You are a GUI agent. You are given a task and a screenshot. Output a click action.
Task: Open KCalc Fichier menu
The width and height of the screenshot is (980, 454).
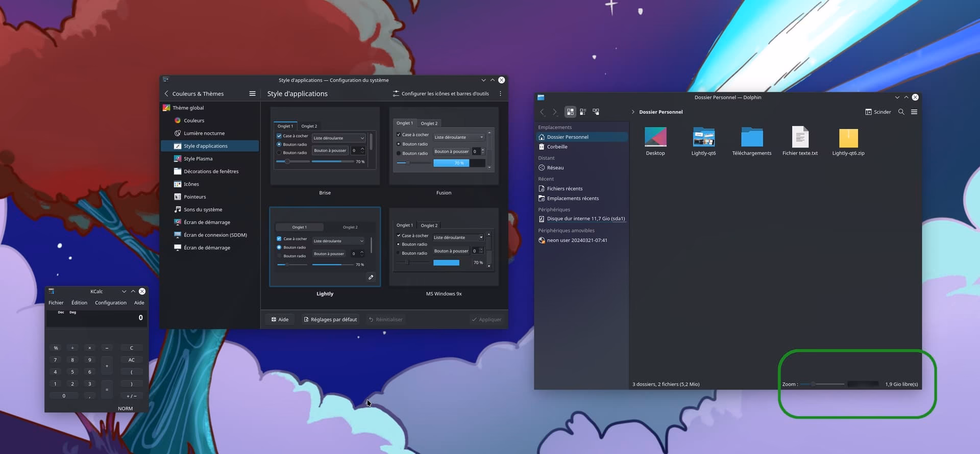56,303
